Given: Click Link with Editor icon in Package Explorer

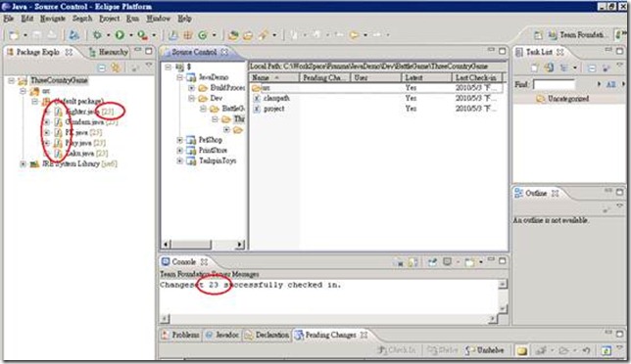Looking at the screenshot, I should pos(117,68).
